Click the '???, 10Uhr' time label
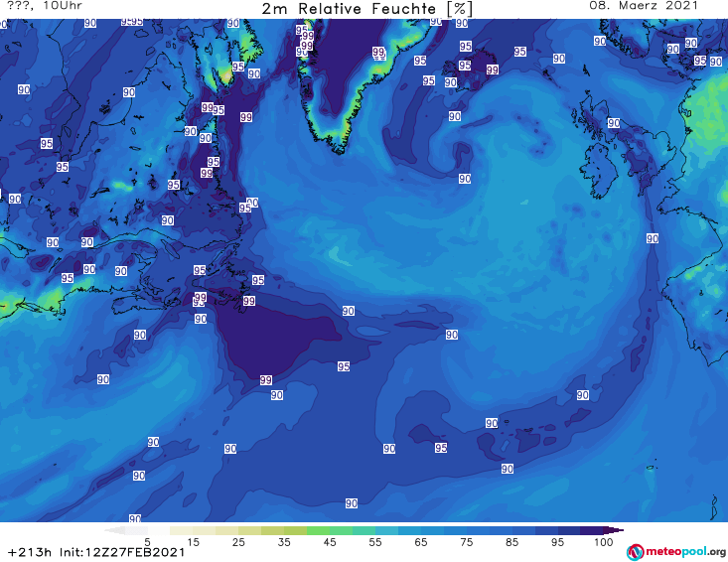The image size is (728, 562). coord(44,6)
